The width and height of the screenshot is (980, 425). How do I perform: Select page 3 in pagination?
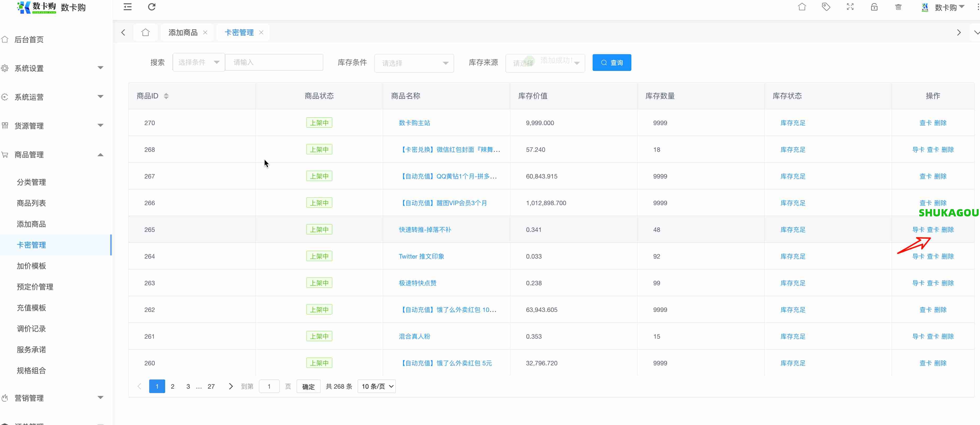click(x=188, y=386)
